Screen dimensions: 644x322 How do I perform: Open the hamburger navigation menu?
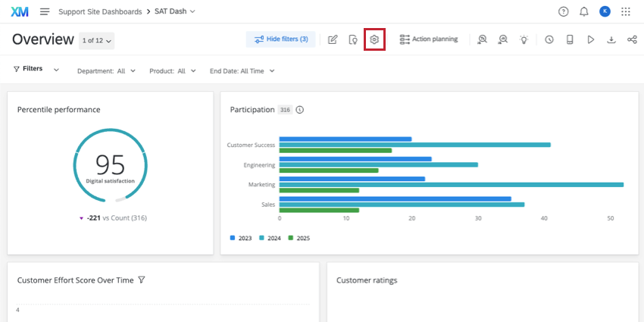(x=45, y=11)
